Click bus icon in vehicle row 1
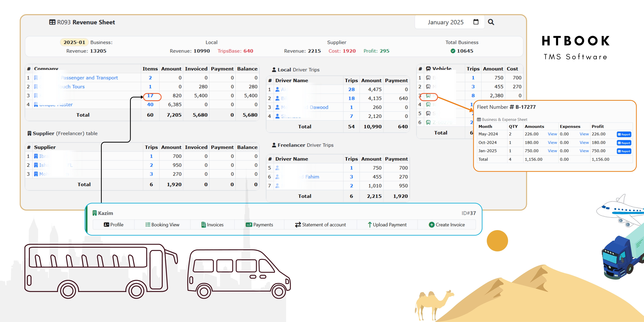644x322 pixels. (428, 78)
